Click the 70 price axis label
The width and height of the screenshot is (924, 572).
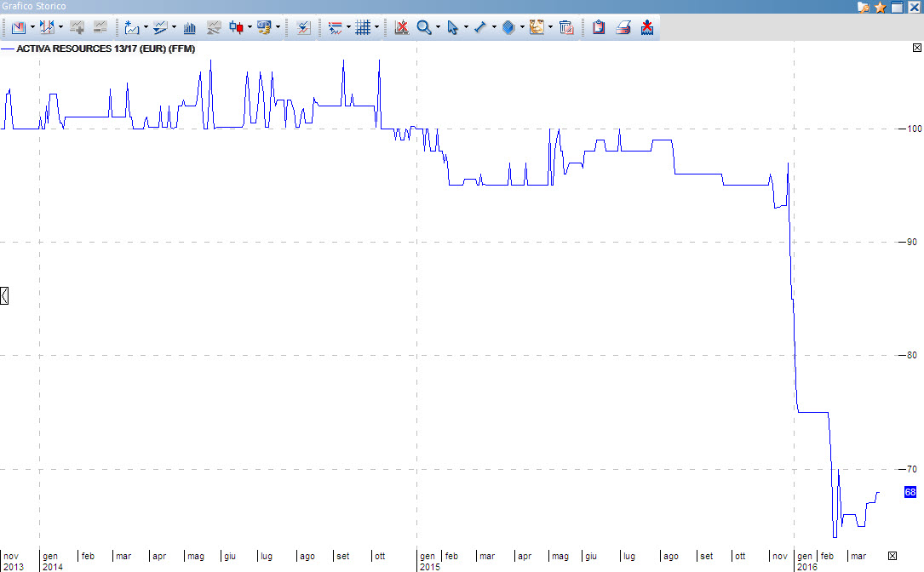coord(911,469)
